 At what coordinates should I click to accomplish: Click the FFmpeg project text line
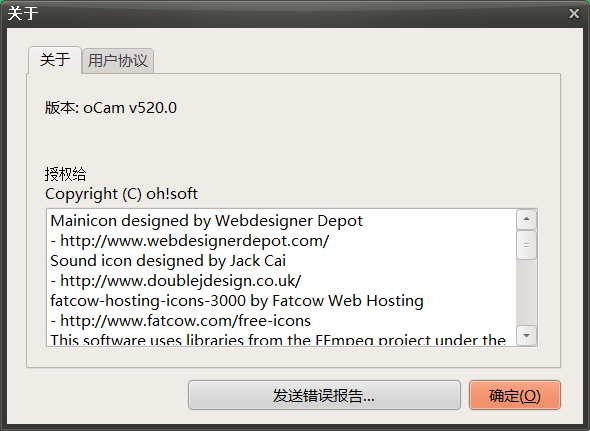point(278,340)
